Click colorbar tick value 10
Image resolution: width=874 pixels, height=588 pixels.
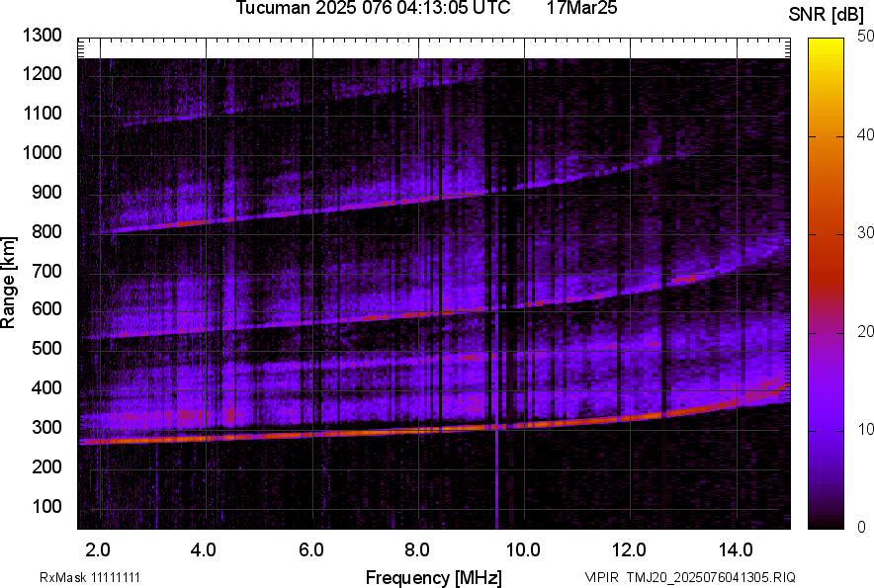tap(865, 429)
